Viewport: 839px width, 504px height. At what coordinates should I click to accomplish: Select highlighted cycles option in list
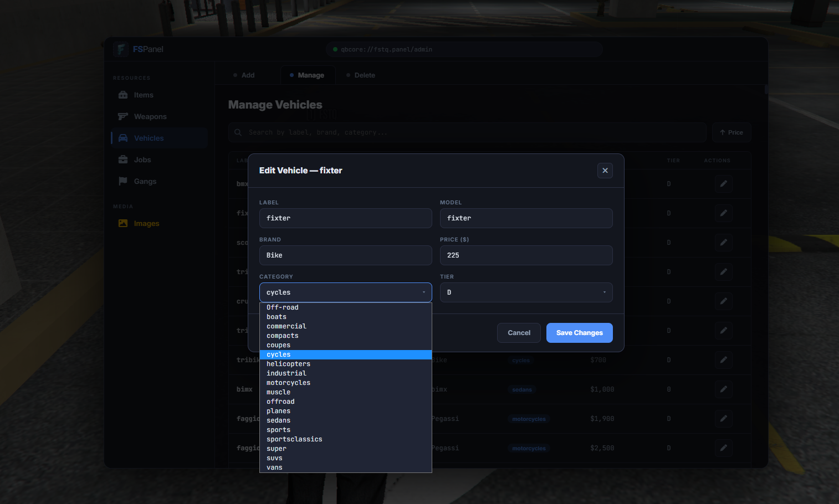click(346, 354)
